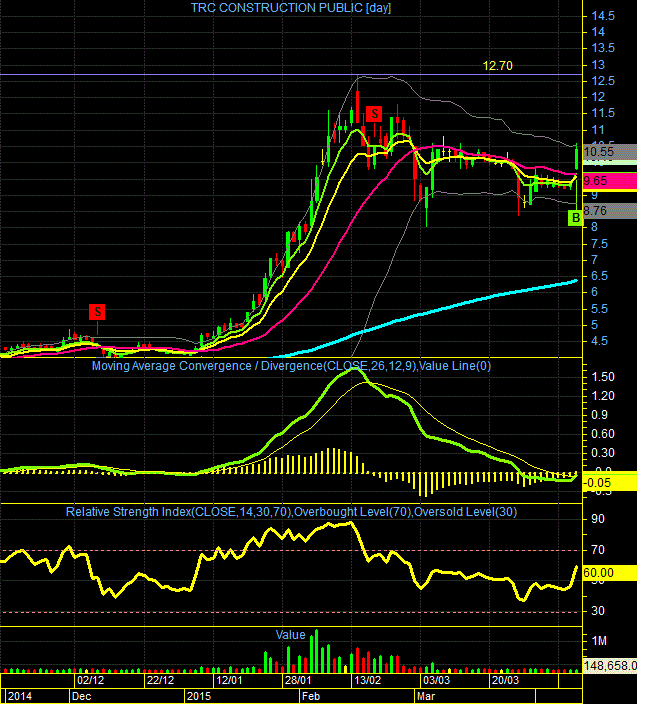Click the 2014 year label
The width and height of the screenshot is (647, 704).
click(x=20, y=696)
